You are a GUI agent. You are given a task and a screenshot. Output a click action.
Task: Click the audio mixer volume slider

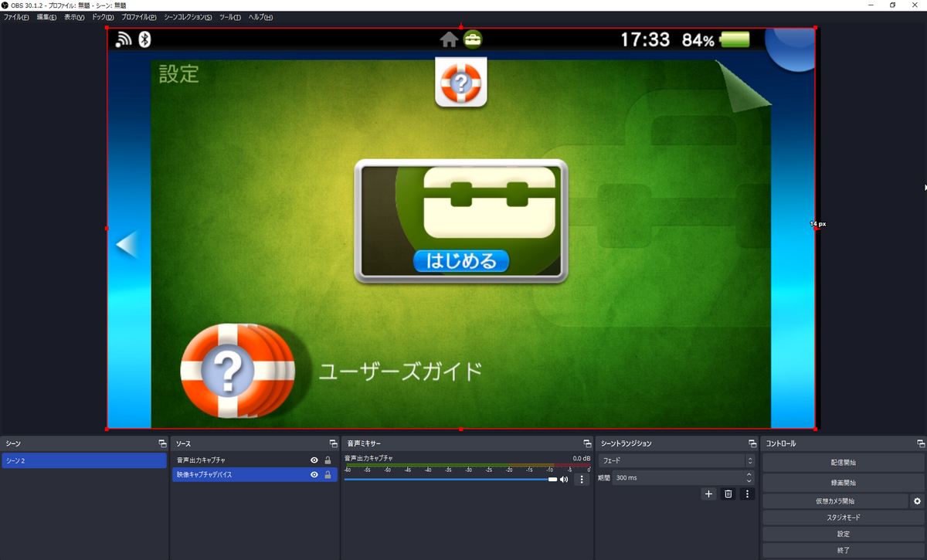(450, 480)
